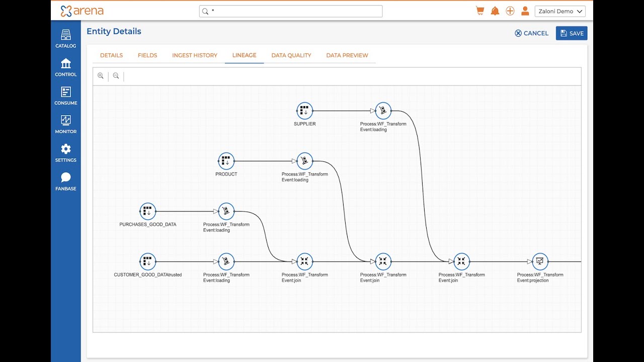Zoom out of the lineage graph
Image resolution: width=644 pixels, height=362 pixels.
pos(116,76)
